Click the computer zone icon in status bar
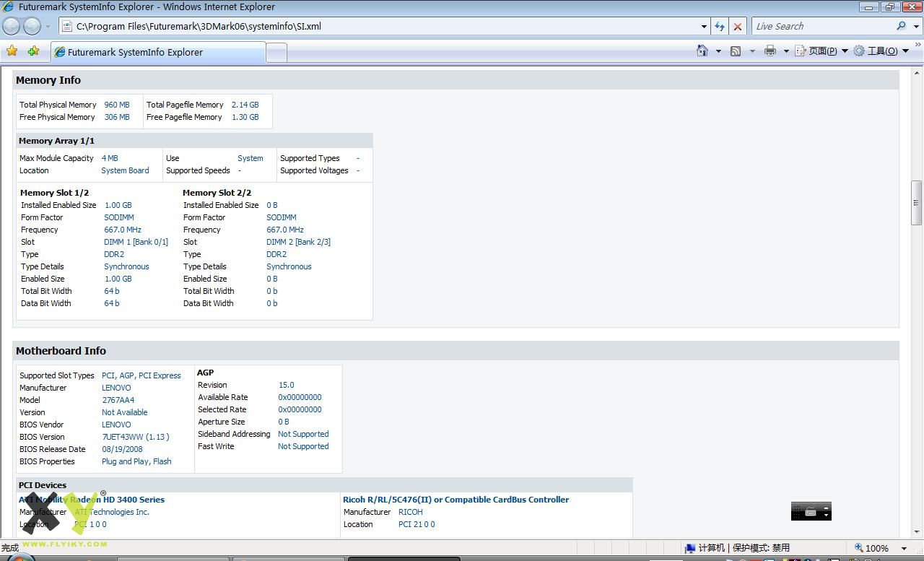The image size is (924, 561). [689, 548]
